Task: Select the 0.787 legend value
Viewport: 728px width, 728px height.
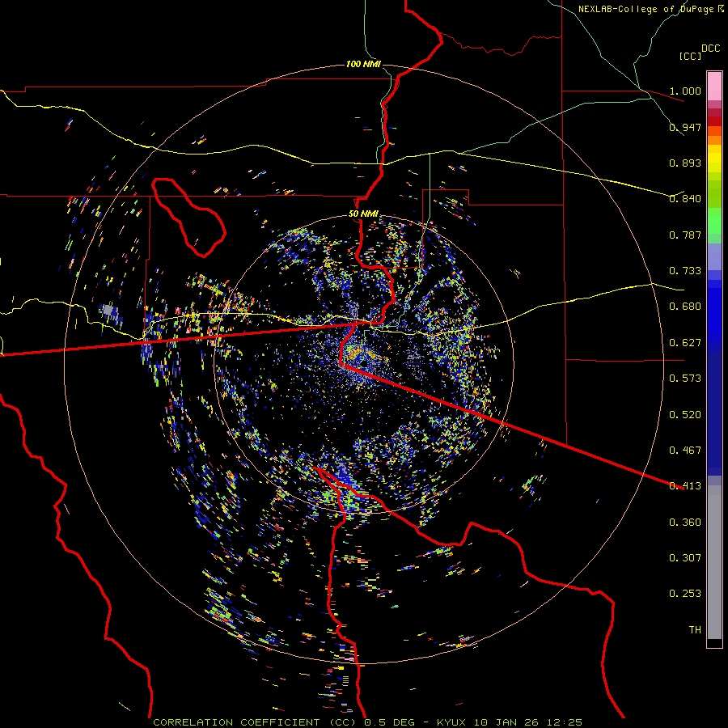Action: (685, 235)
